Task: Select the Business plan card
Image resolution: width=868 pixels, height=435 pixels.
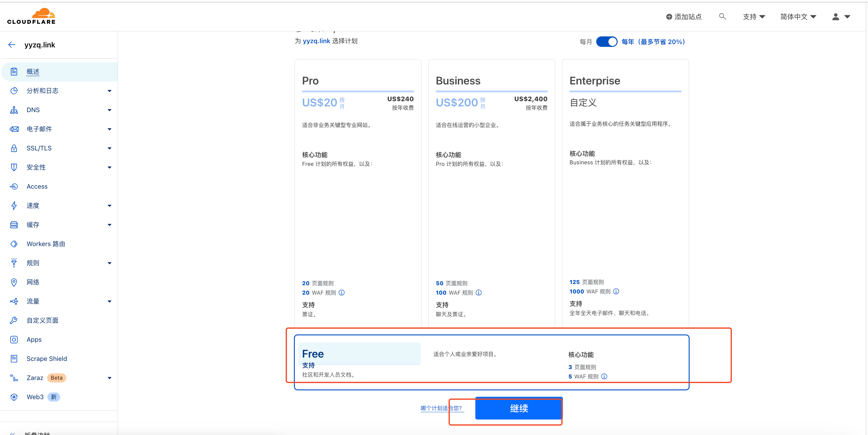Action: click(492, 193)
